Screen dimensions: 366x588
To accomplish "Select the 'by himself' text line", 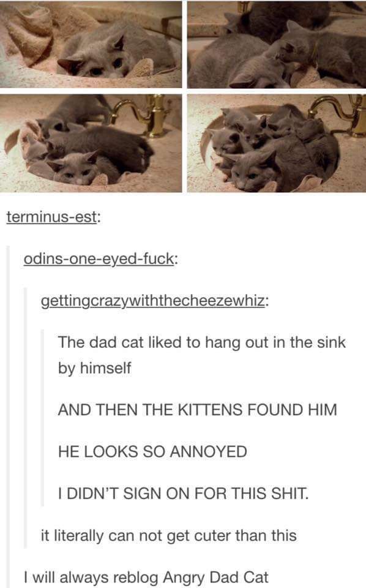I will tap(94, 368).
